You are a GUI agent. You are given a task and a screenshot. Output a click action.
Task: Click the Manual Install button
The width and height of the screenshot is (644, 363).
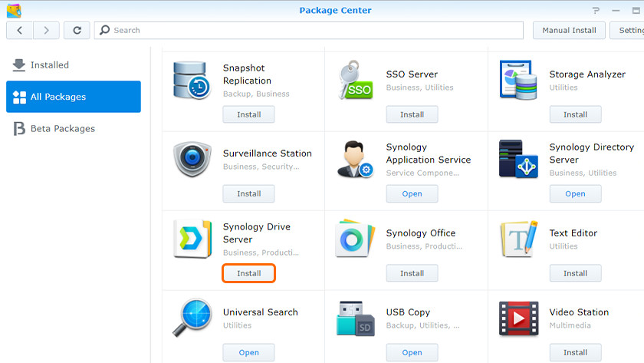568,31
